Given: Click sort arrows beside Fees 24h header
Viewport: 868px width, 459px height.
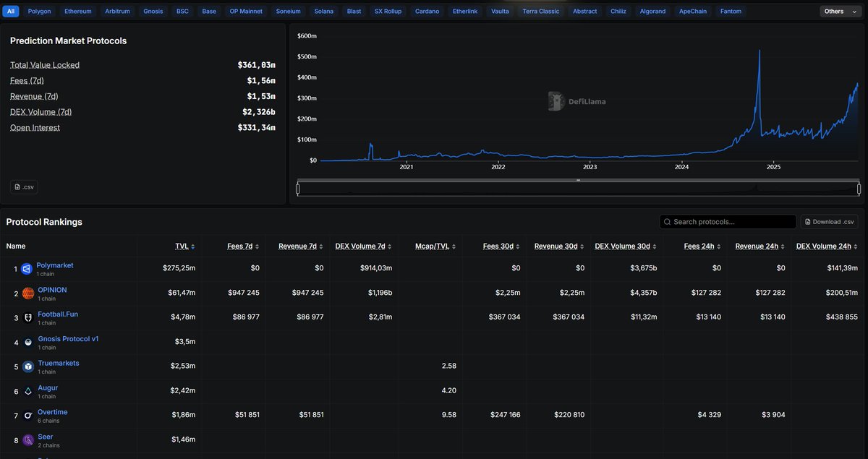Looking at the screenshot, I should (718, 246).
